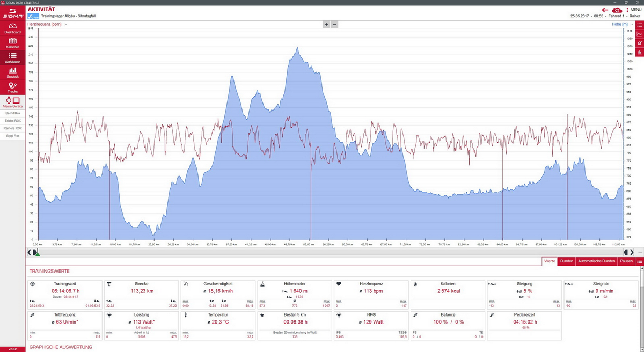Click the red back arrow
The image size is (644, 352).
click(605, 10)
